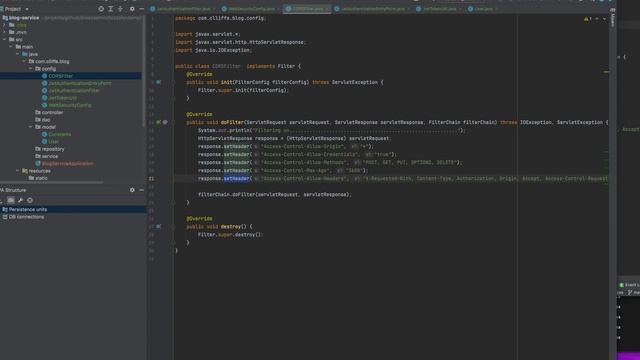This screenshot has height=360, width=640.
Task: Click gutter implements icon beside doFilter method
Action: (x=158, y=122)
